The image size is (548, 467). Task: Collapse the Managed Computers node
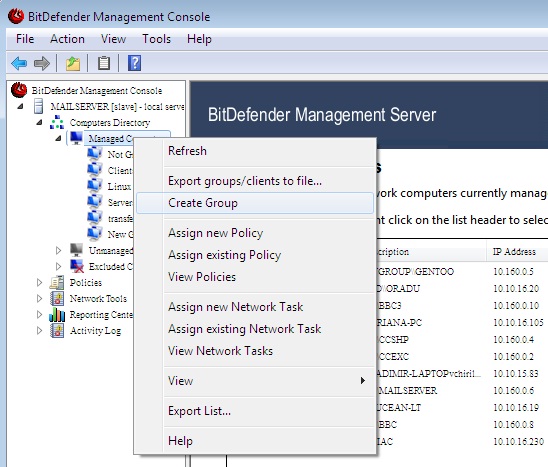pos(58,138)
